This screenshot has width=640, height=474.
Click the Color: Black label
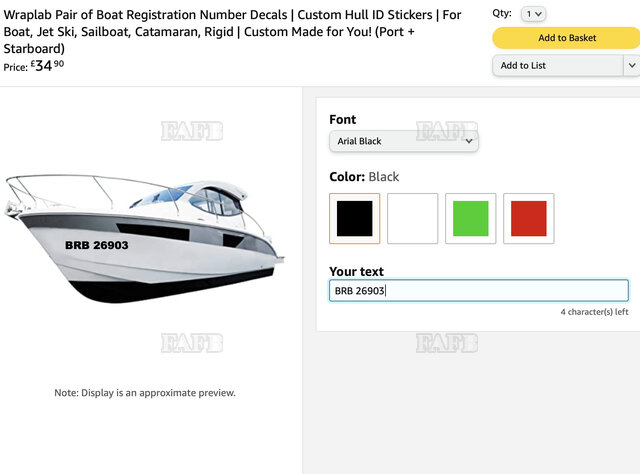(364, 177)
